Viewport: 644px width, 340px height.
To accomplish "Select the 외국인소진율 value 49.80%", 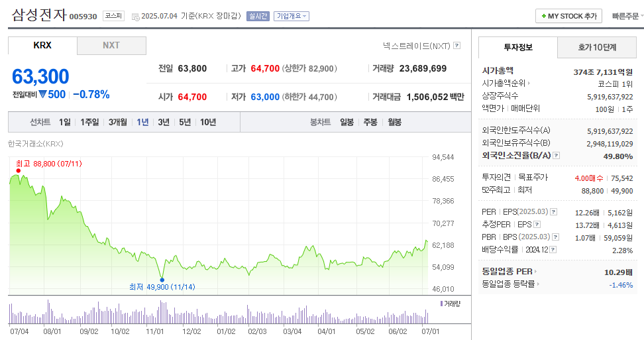I will tap(618, 156).
